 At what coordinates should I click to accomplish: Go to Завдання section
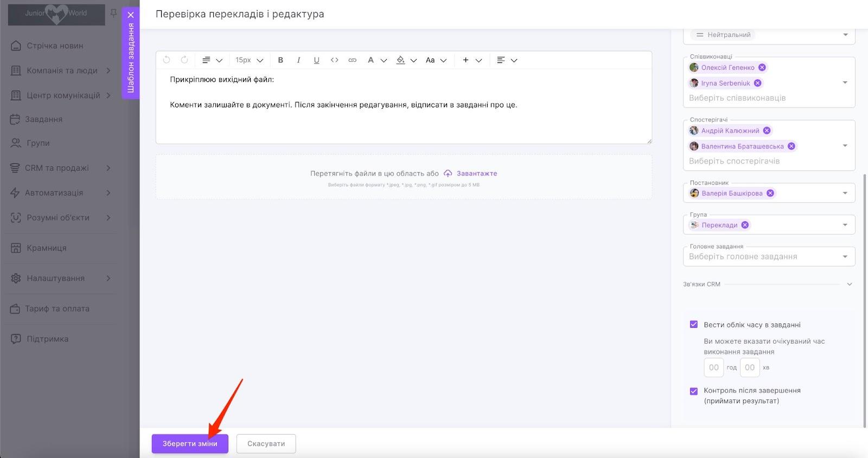pos(43,119)
